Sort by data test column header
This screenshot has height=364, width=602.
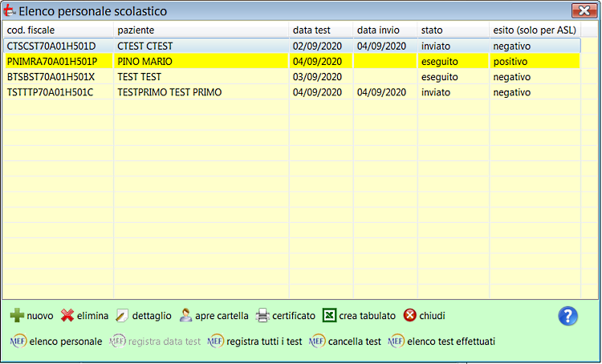click(321, 30)
